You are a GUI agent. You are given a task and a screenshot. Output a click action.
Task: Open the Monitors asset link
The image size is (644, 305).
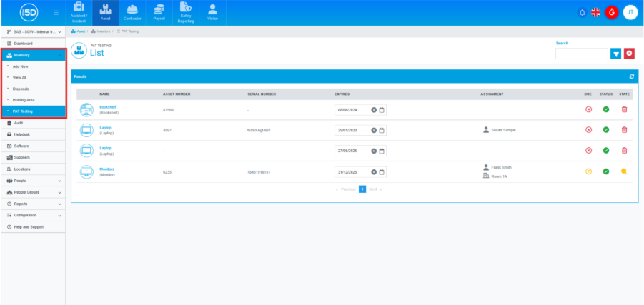107,169
